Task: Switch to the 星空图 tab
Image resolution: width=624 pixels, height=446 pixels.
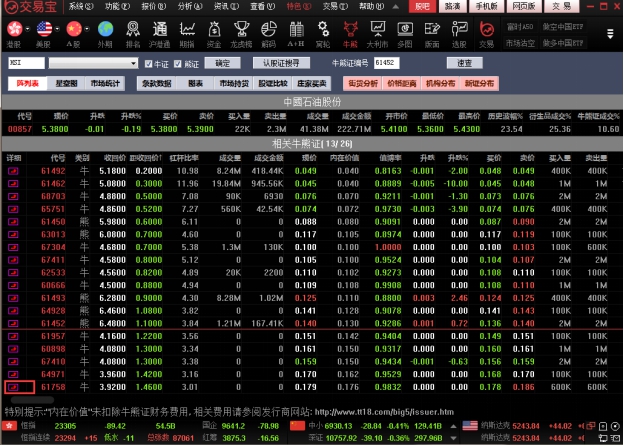Action: (x=67, y=83)
